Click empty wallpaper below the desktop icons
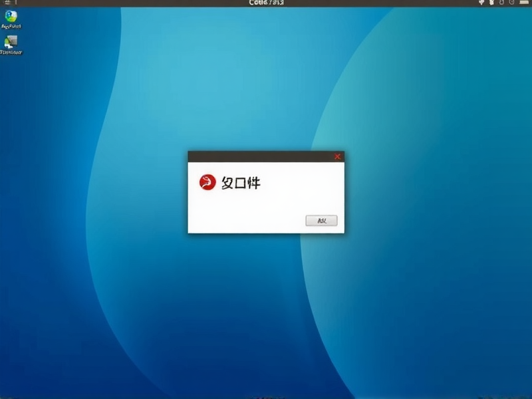This screenshot has width=532, height=399. point(27,199)
